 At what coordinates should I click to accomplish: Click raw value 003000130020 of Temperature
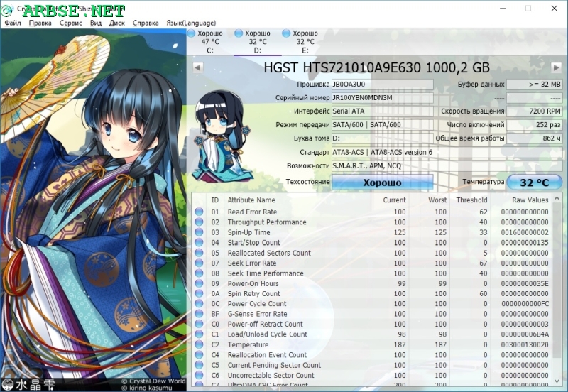click(525, 344)
